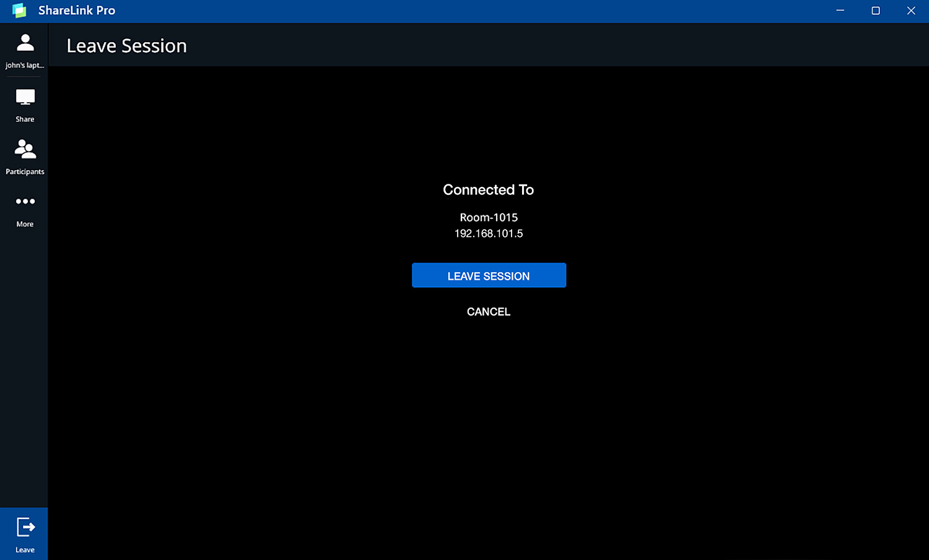Image resolution: width=929 pixels, height=560 pixels.
Task: Open the Participants people icon
Action: click(x=25, y=149)
